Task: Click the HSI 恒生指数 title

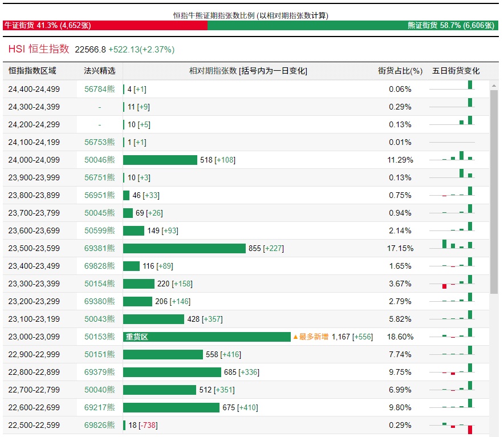Action: [39, 50]
